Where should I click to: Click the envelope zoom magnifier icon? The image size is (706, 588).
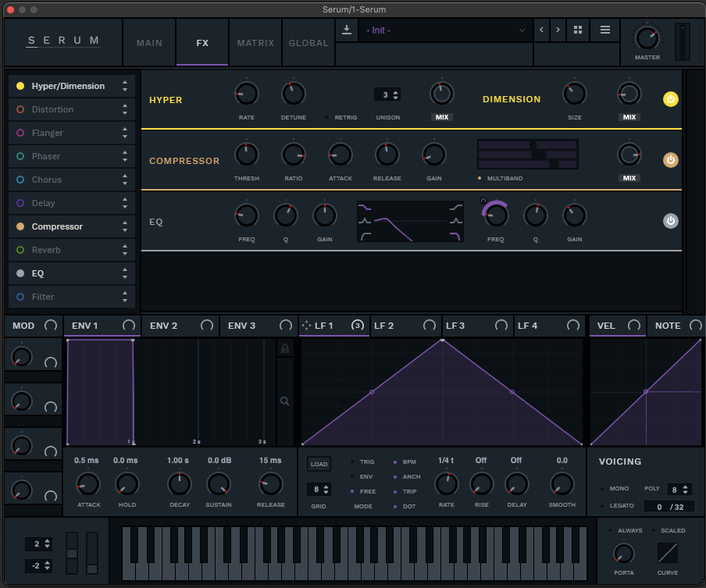[x=284, y=401]
